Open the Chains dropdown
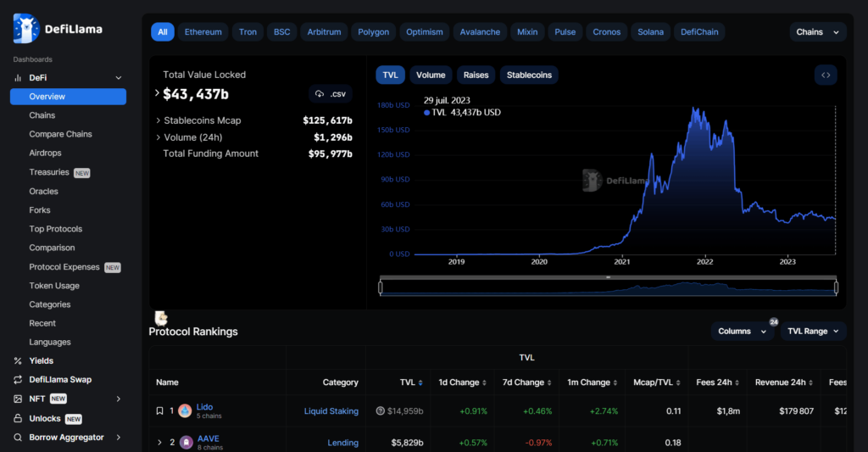Image resolution: width=868 pixels, height=452 pixels. coord(818,32)
